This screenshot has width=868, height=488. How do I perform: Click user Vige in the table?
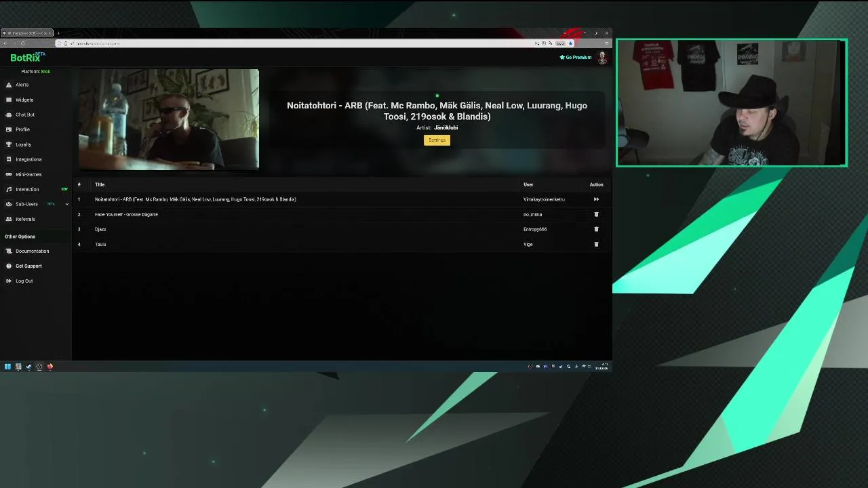(528, 244)
